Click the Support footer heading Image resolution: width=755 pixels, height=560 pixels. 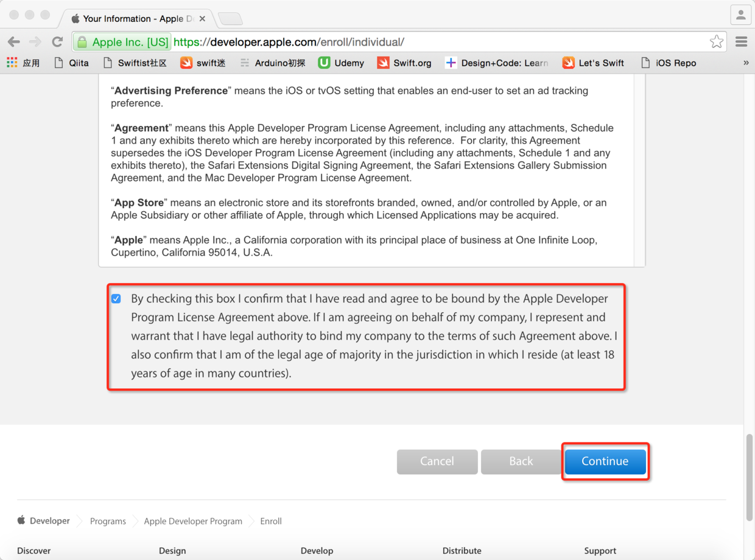pyautogui.click(x=600, y=551)
